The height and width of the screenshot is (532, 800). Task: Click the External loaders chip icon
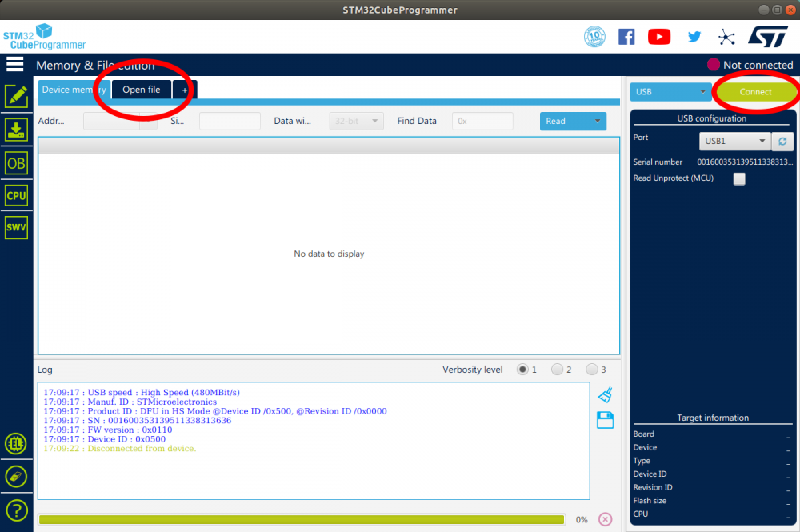[17, 443]
